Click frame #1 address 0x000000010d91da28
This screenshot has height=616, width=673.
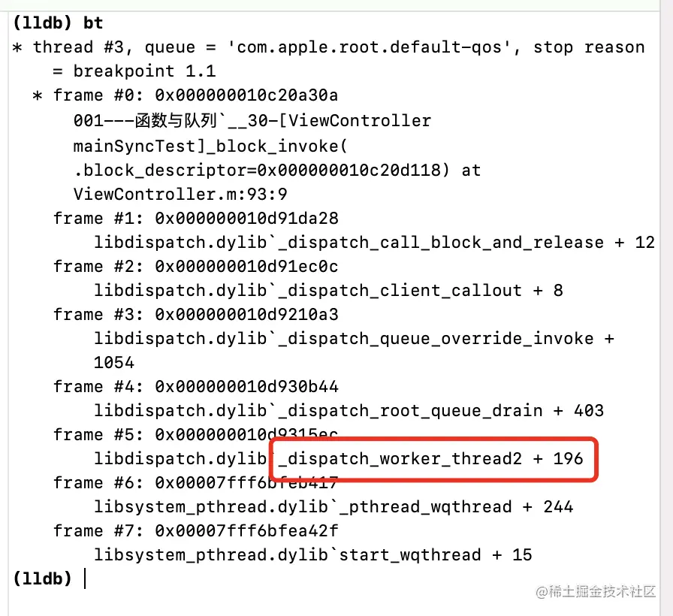(x=246, y=218)
